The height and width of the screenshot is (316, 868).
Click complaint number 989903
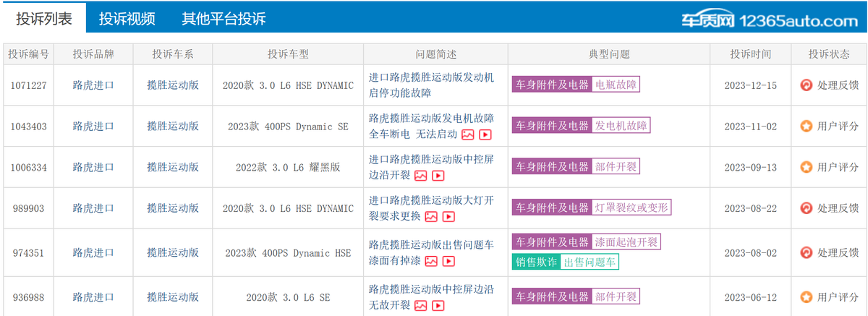(x=29, y=208)
